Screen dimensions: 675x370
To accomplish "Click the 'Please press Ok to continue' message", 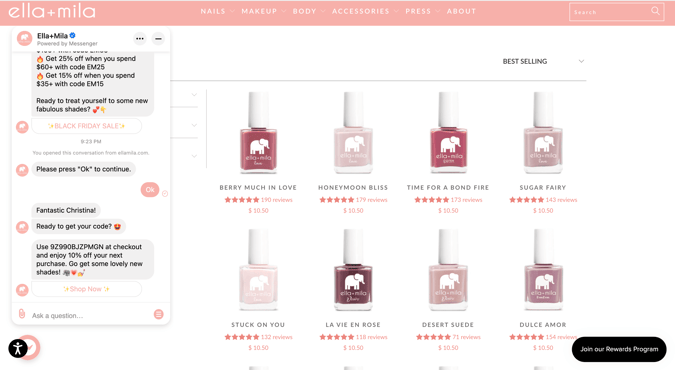I will [84, 169].
